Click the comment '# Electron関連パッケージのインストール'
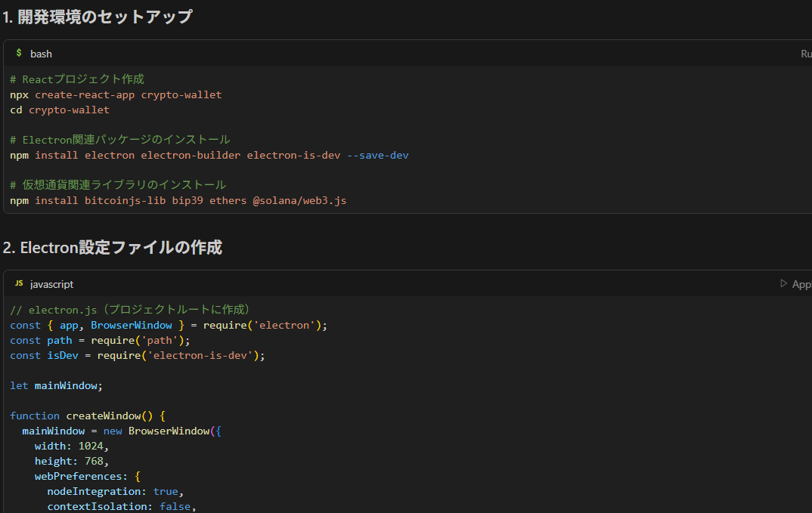The height and width of the screenshot is (513, 812). click(x=120, y=140)
